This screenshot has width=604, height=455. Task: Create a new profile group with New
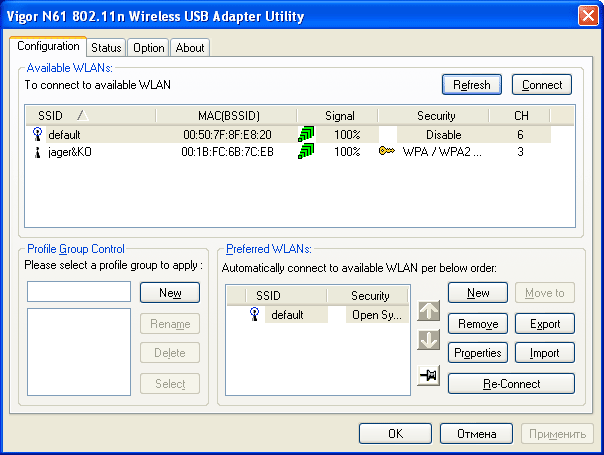170,293
